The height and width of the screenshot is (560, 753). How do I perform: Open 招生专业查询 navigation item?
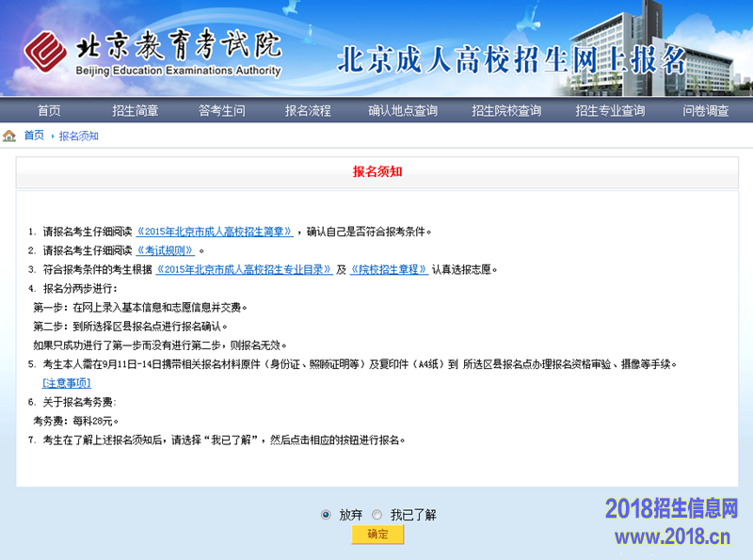pyautogui.click(x=610, y=110)
